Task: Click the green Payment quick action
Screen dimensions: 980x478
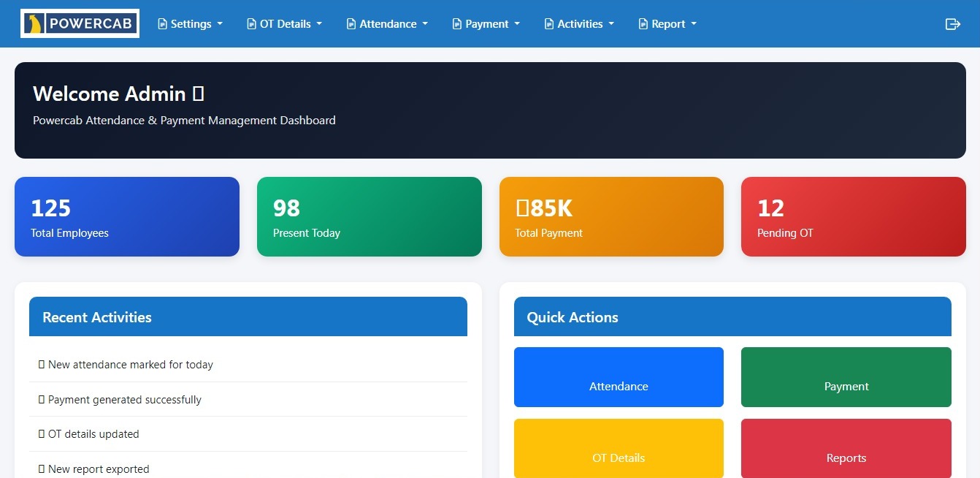Action: pos(846,377)
